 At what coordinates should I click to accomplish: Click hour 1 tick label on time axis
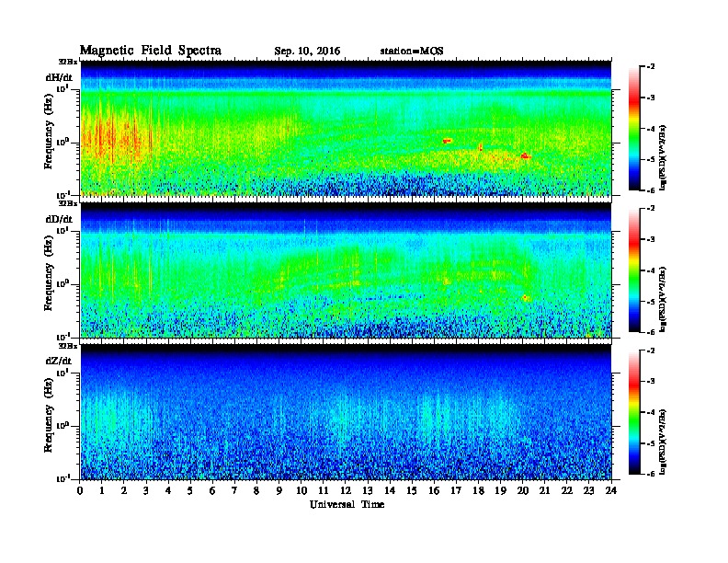[x=102, y=491]
